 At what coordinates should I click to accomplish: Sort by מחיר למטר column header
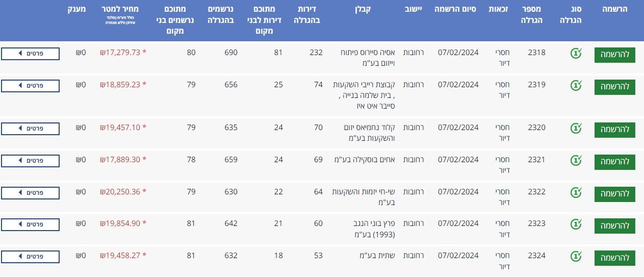tap(123, 10)
